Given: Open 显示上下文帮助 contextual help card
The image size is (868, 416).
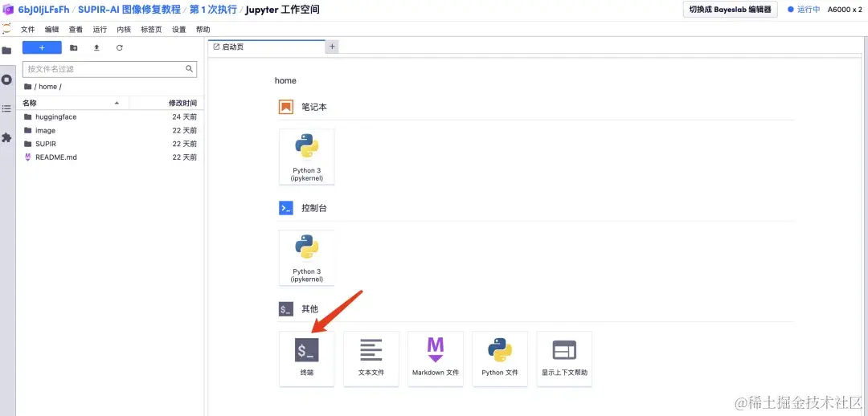Looking at the screenshot, I should (564, 358).
